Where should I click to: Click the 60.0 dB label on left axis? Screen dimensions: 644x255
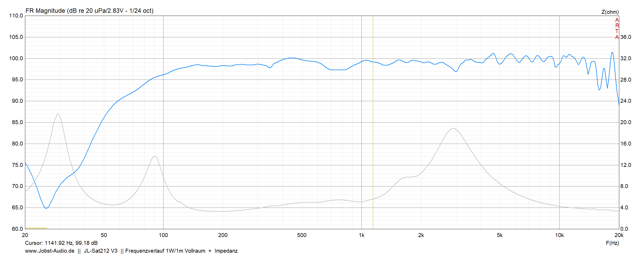point(17,229)
